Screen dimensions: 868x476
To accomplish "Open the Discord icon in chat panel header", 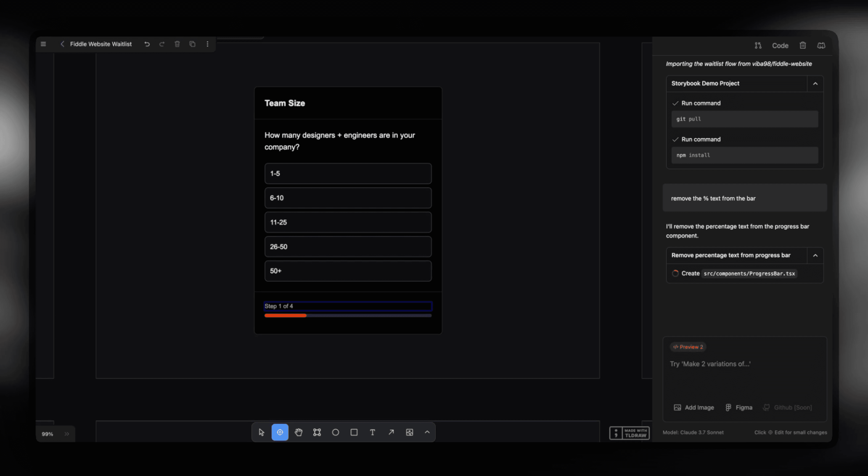I will point(821,45).
